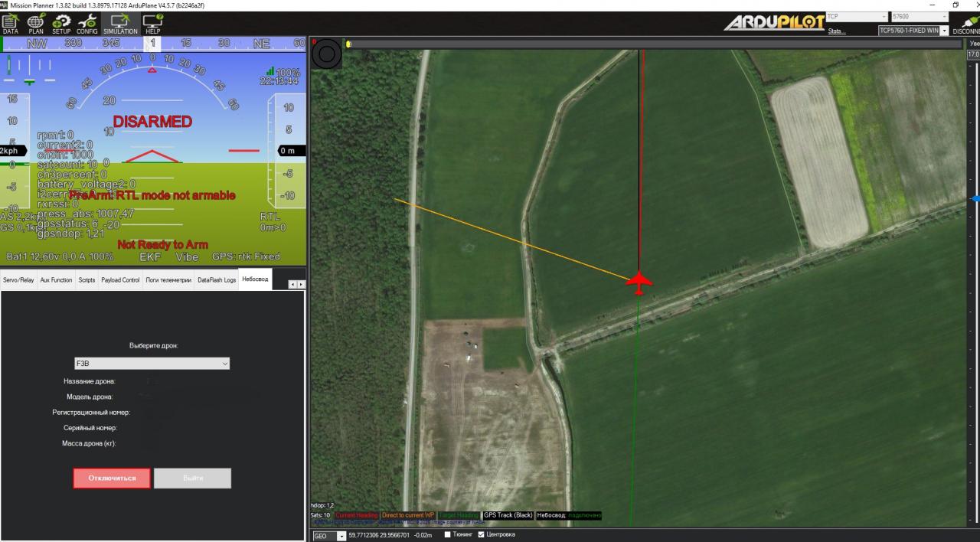Click the Disconnect plug icon

coord(965,24)
